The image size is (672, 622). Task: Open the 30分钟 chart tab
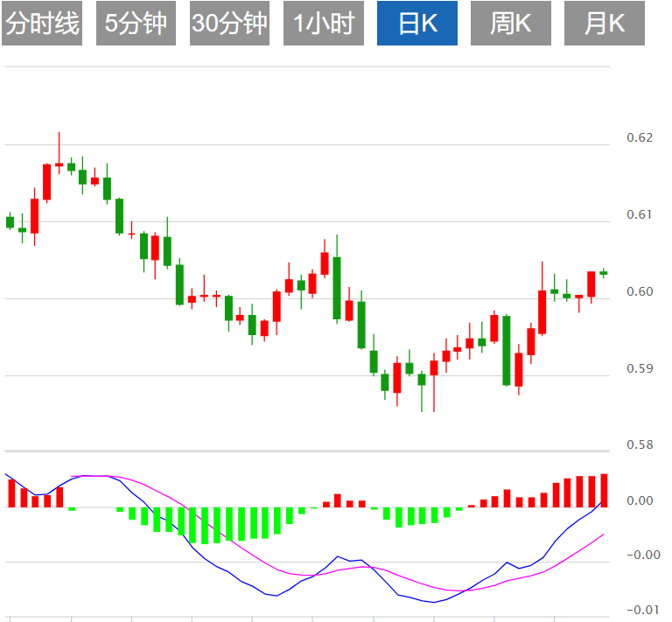tap(229, 24)
